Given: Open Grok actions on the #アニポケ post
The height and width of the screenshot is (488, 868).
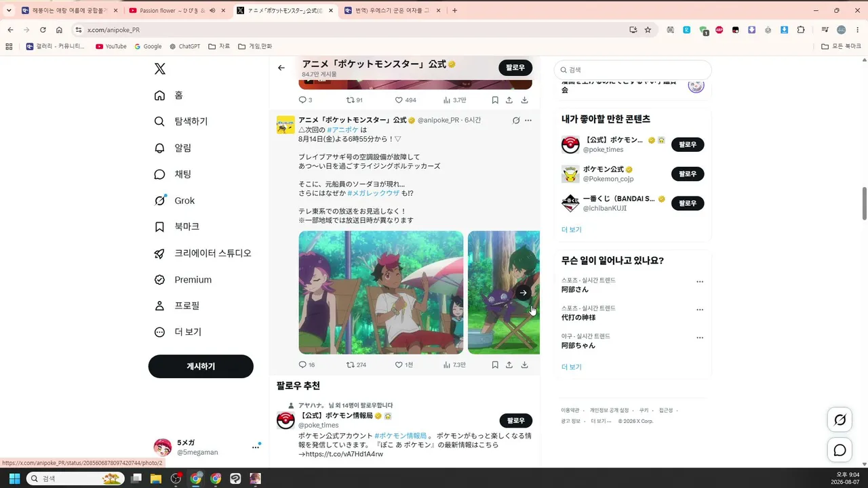Looking at the screenshot, I should point(516,120).
